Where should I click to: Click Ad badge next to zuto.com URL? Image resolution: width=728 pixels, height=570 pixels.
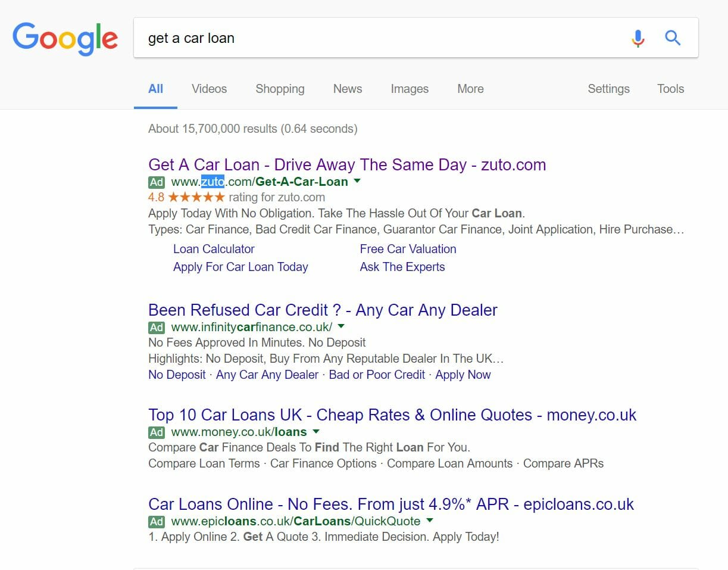[157, 182]
